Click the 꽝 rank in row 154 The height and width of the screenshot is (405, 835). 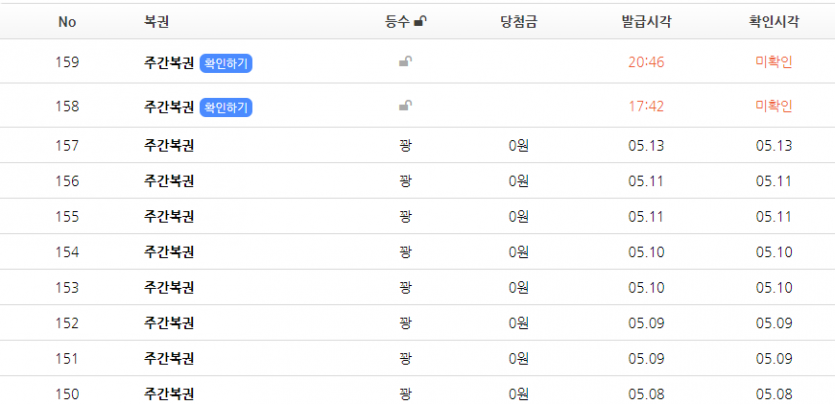tap(405, 252)
